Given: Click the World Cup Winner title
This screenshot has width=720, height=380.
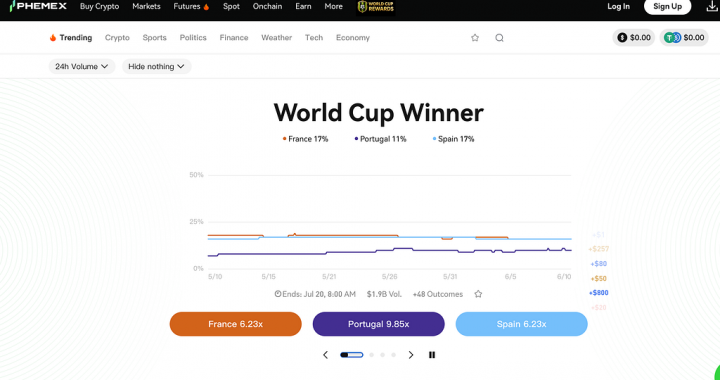Looking at the screenshot, I should tap(378, 112).
